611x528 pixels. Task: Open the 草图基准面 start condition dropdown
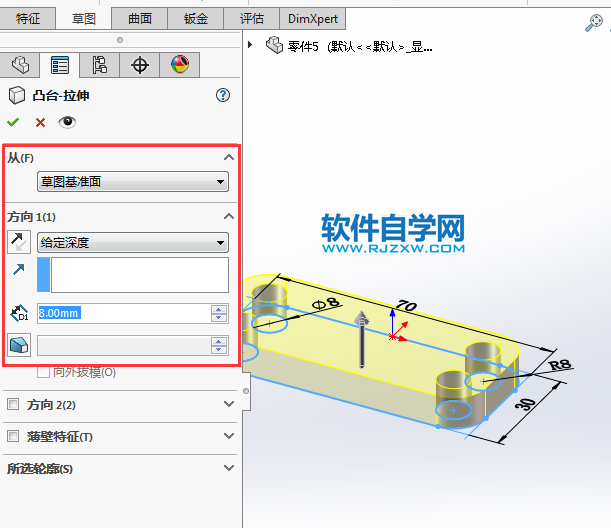133,182
